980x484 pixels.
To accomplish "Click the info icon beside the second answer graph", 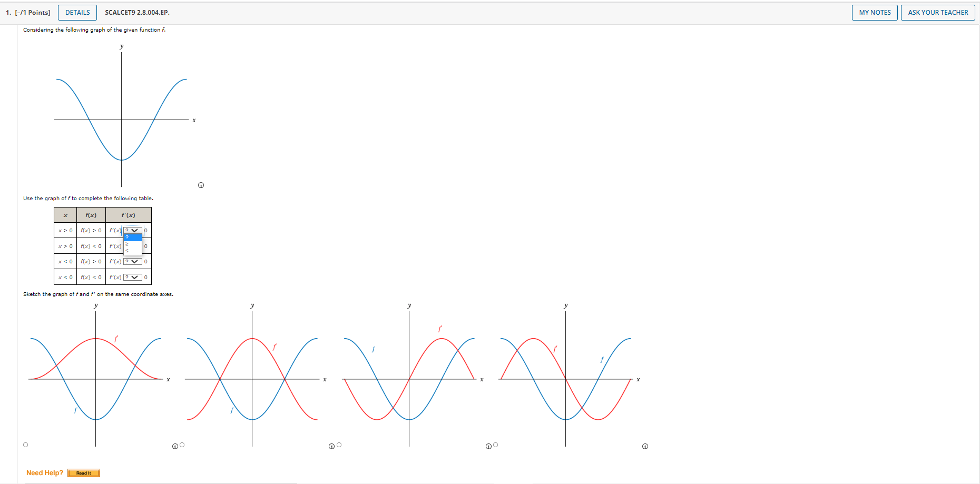I will [331, 446].
